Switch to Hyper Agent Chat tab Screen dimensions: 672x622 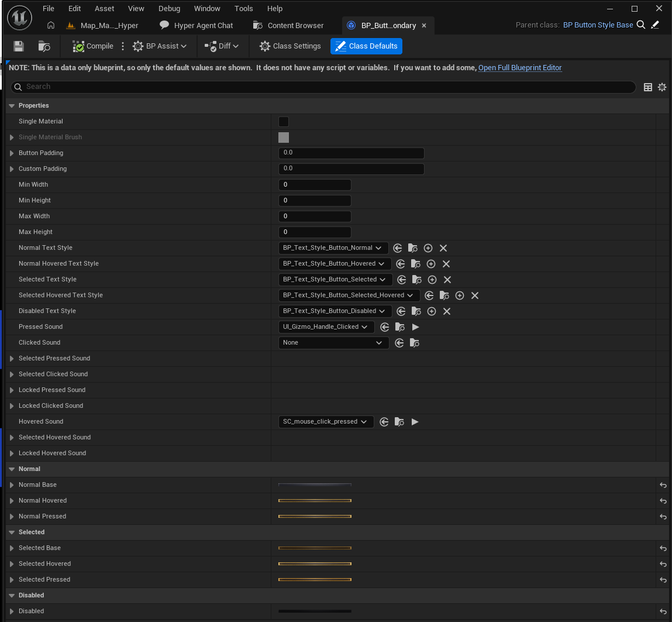click(197, 26)
